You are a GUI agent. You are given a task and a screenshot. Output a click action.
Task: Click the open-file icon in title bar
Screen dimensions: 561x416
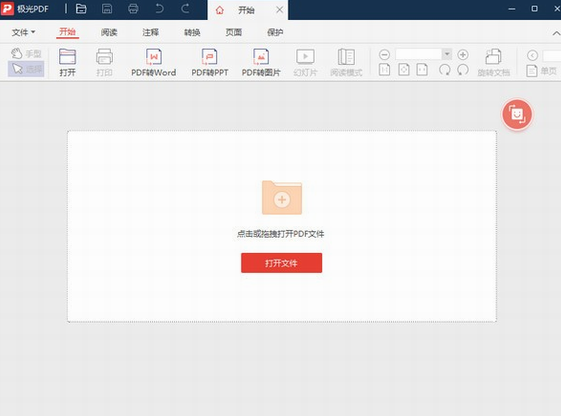[81, 9]
